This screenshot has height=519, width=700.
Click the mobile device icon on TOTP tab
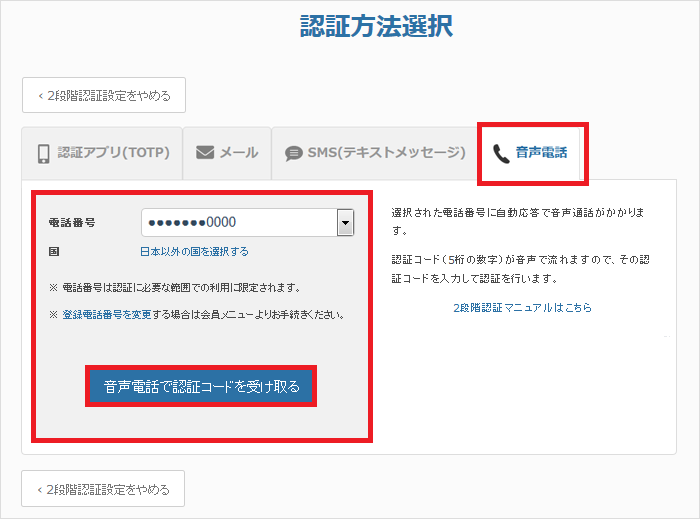44,153
